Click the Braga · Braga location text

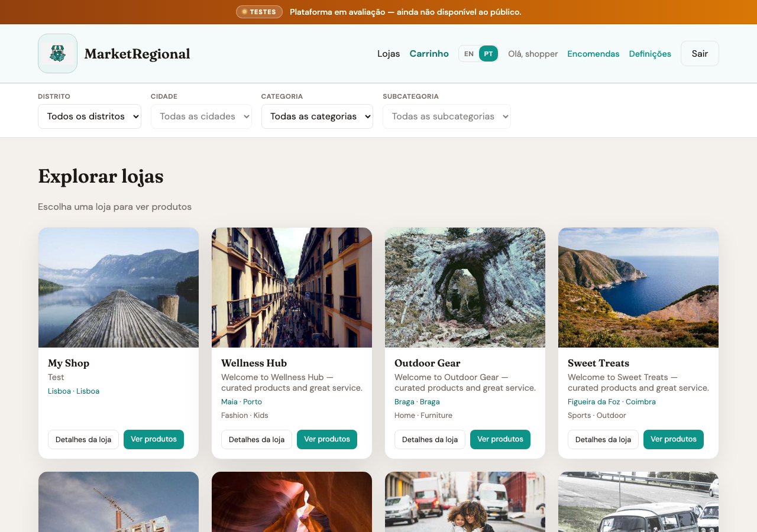[417, 401]
